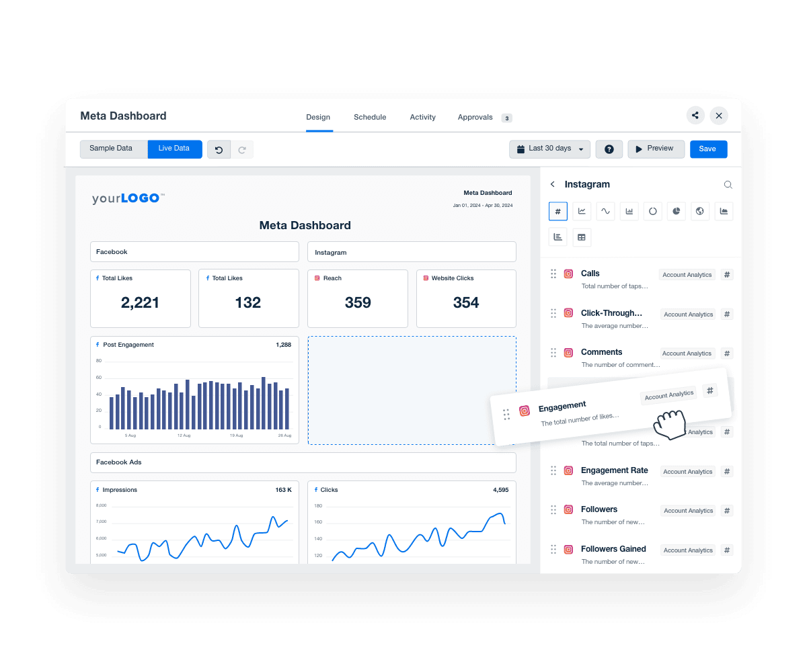Select the bar chart widget type
The width and height of the screenshot is (807, 672).
pyautogui.click(x=629, y=211)
